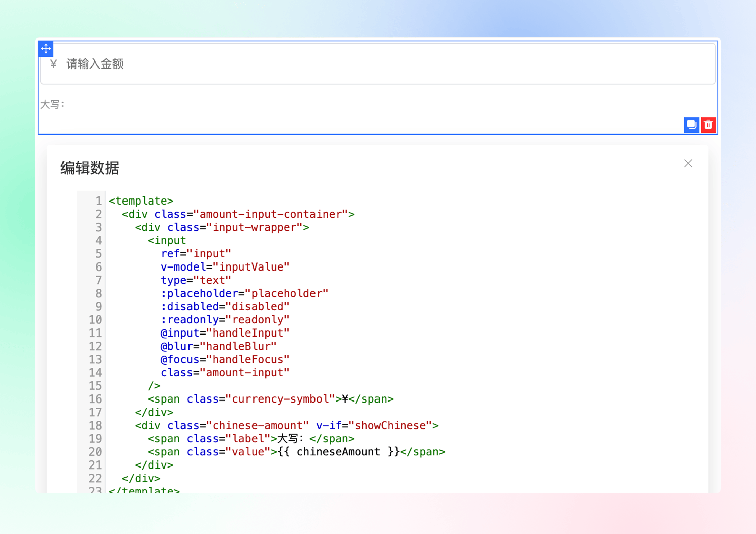
Task: Click the 大写: label below the input
Action: pyautogui.click(x=52, y=105)
